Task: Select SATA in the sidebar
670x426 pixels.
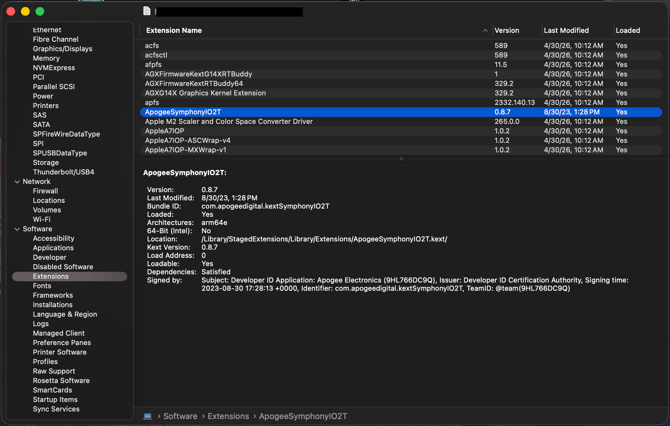Action: 41,125
